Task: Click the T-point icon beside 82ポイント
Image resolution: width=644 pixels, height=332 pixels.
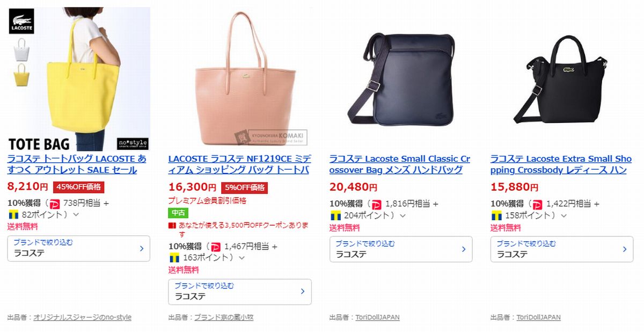Action: (13, 215)
